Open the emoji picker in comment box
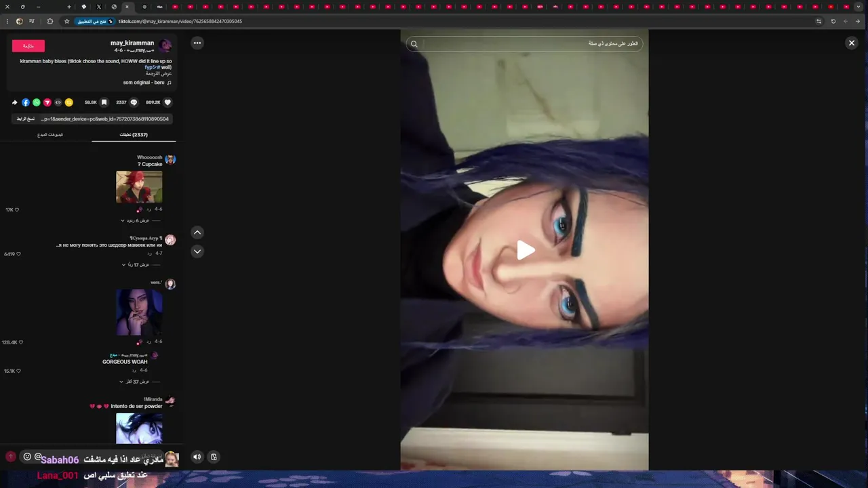Screen dimensions: 868x488 [x=27, y=456]
